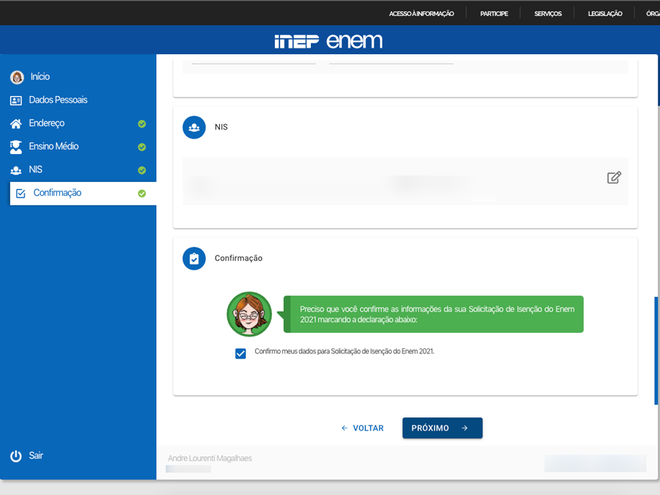Click the green check beside sidebar NIS
660x495 pixels.
point(142,170)
